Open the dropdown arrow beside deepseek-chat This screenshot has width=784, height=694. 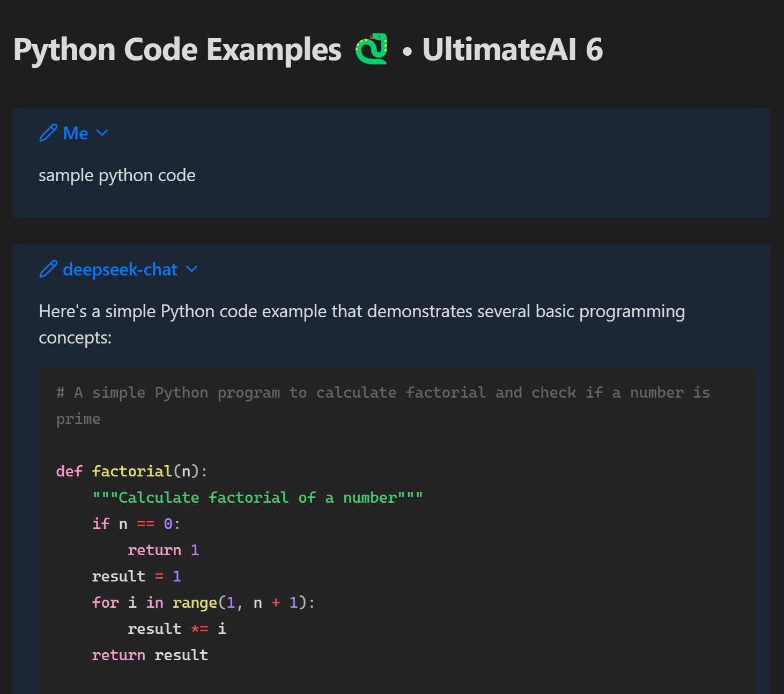point(191,269)
